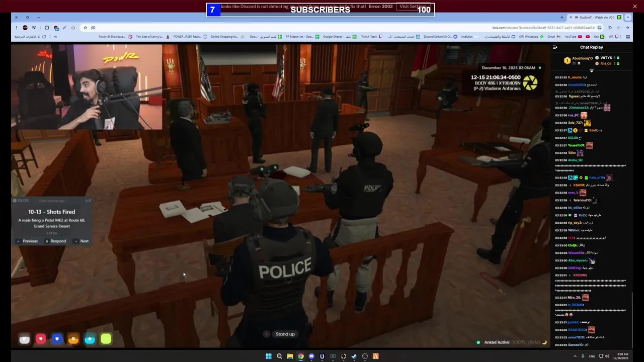Click the orange icon in game HUD
This screenshot has height=362, width=644.
[x=73, y=339]
